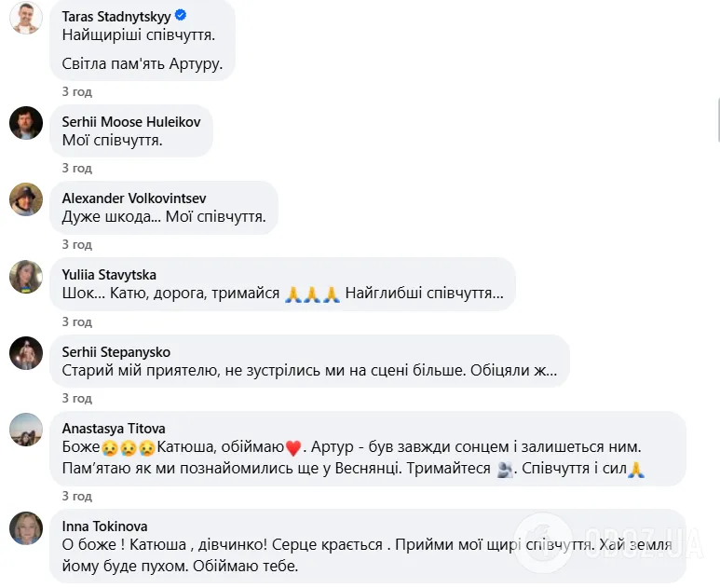Open Taras Stadnytskyy's profile via name
The image size is (720, 588).
pyautogui.click(x=116, y=16)
